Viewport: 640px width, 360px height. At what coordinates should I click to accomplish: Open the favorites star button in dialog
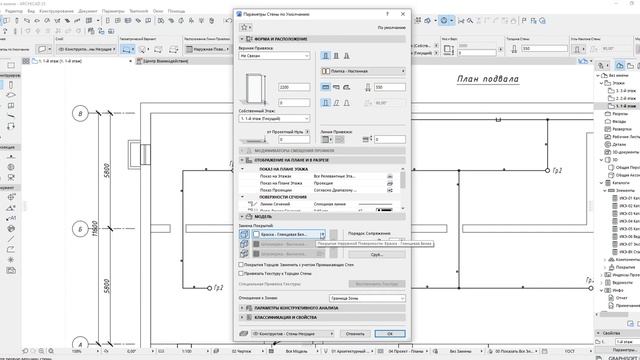pyautogui.click(x=245, y=27)
